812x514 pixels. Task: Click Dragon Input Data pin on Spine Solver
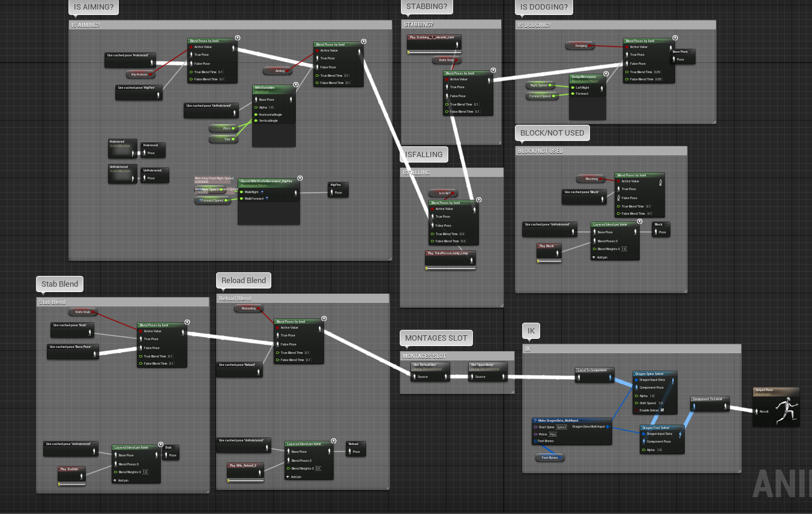636,380
